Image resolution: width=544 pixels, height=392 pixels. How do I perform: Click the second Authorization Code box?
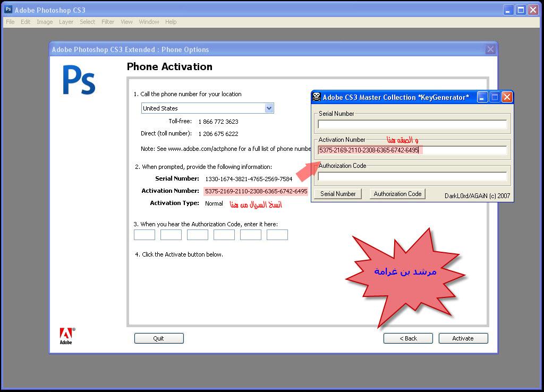pos(171,235)
